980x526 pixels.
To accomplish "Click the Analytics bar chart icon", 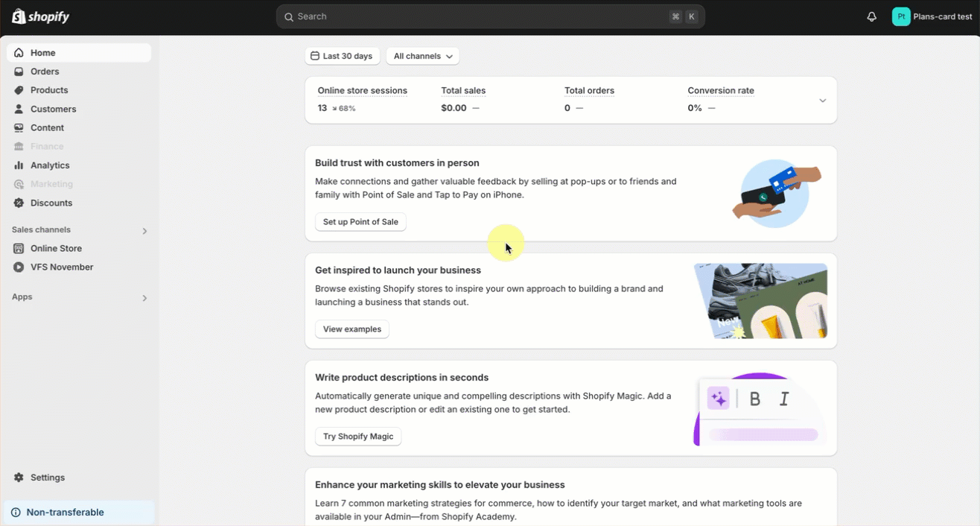I will (19, 165).
